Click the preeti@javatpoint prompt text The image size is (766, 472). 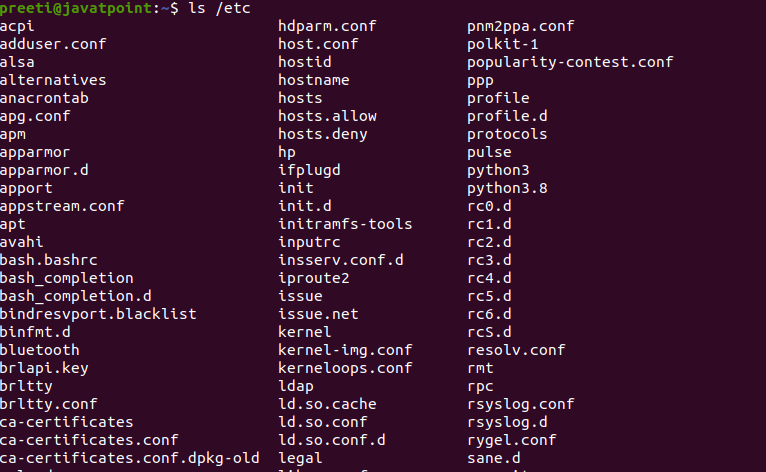click(76, 8)
